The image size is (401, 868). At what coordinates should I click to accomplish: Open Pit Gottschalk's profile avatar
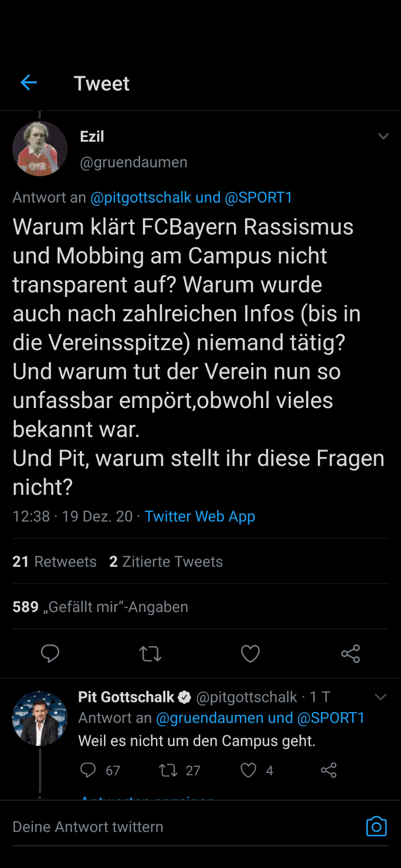point(40,718)
